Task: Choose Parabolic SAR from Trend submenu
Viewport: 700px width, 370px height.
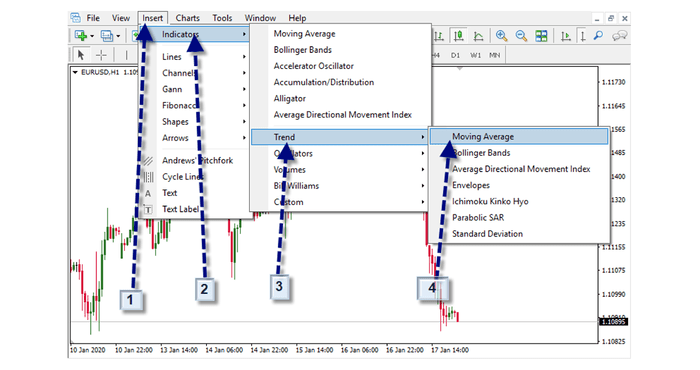Action: [x=478, y=217]
